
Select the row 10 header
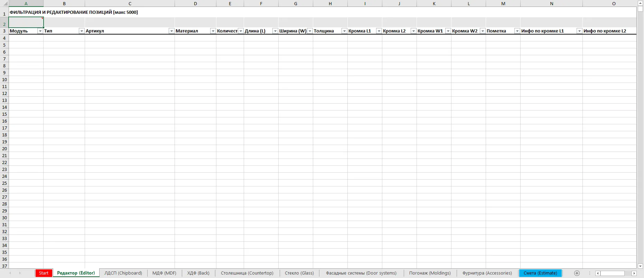(4, 79)
